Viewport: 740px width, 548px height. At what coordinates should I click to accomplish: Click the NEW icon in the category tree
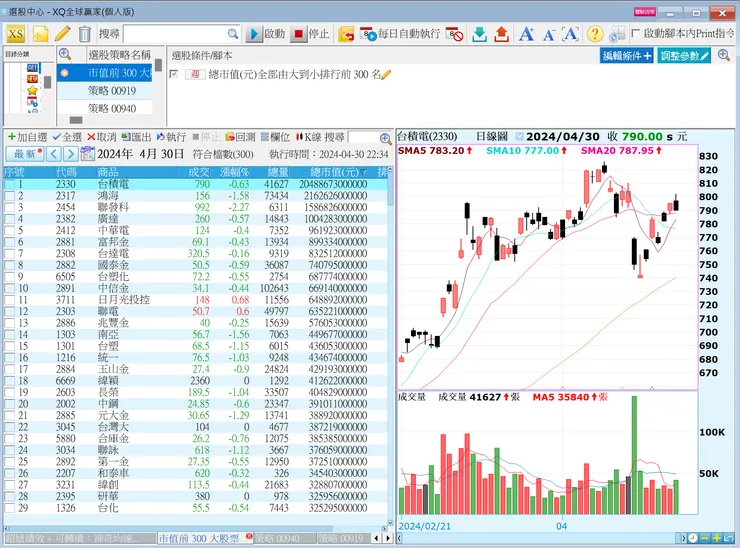32,79
